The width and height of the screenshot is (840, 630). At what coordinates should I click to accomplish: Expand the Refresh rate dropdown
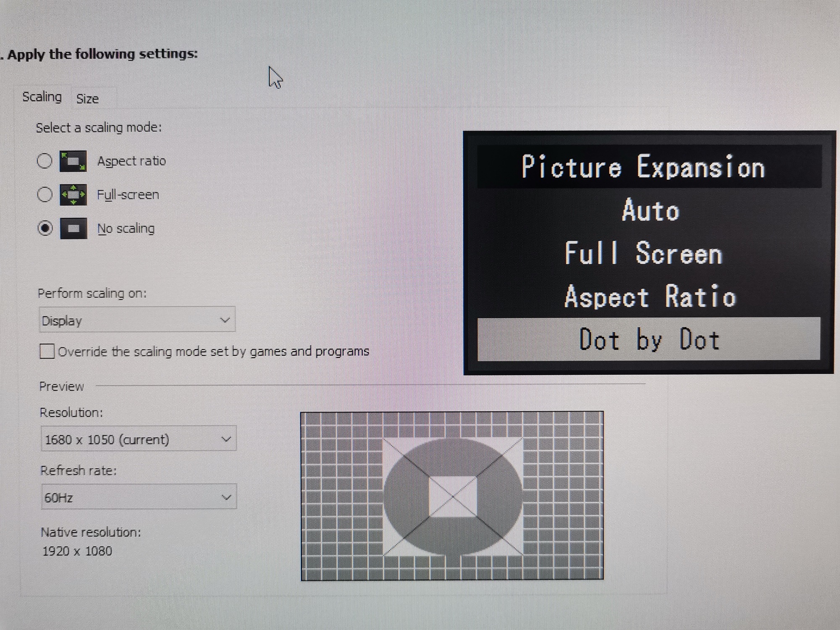tap(139, 497)
